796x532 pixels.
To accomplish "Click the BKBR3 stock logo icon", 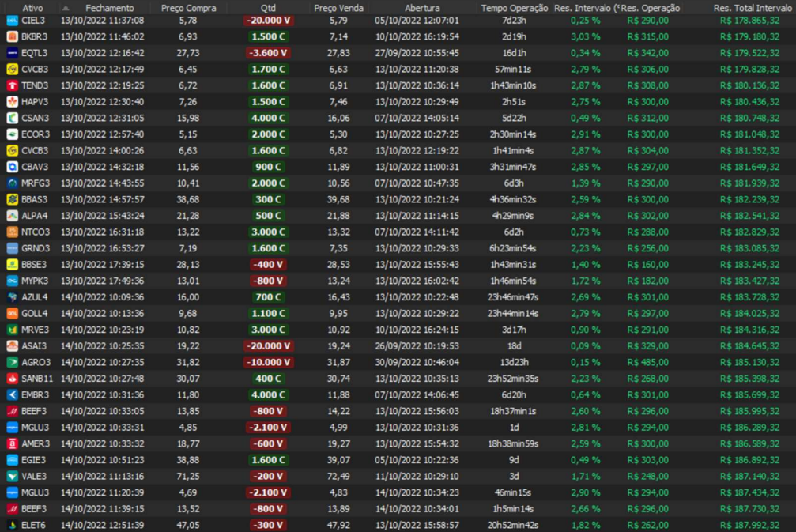I will [12, 36].
